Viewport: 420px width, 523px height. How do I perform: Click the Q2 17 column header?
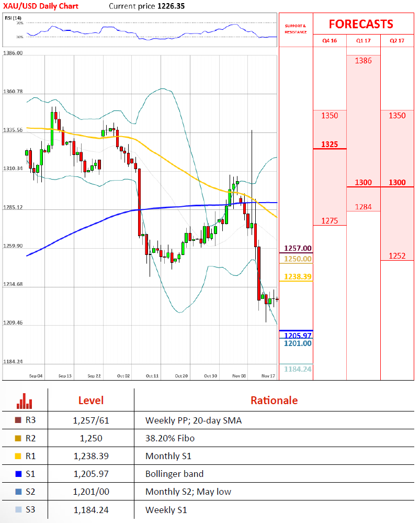click(397, 41)
